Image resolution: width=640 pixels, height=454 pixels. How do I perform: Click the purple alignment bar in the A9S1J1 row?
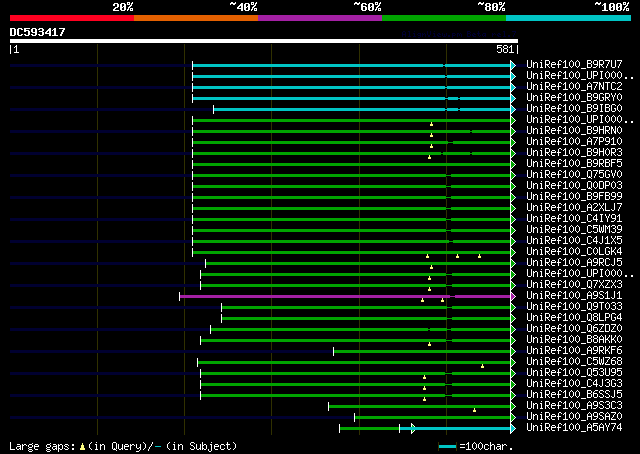[x=345, y=296]
